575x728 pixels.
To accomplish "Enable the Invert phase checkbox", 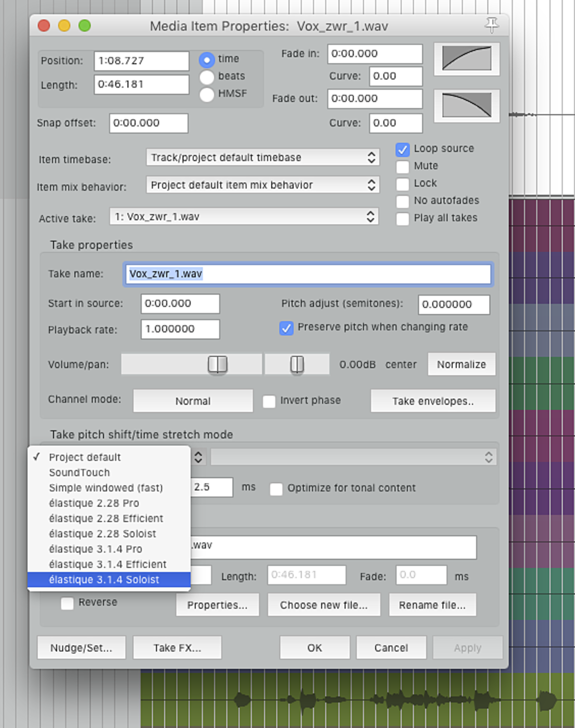I will [x=269, y=402].
